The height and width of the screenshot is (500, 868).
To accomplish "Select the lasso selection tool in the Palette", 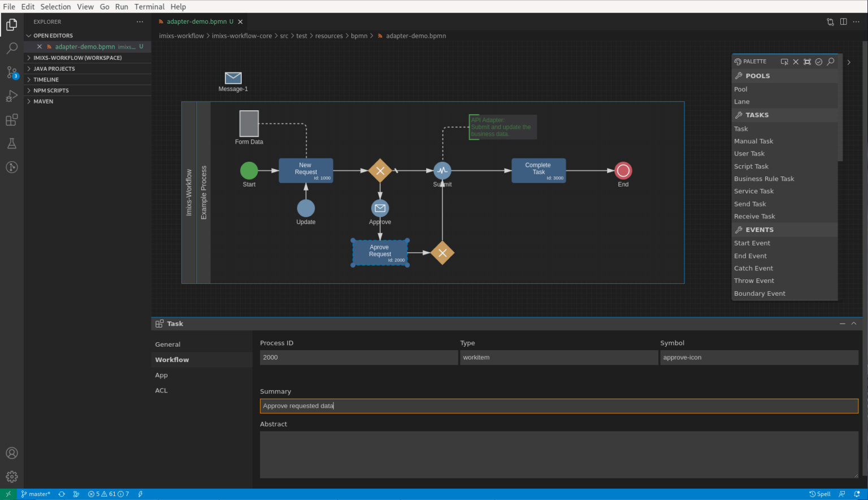I will (784, 62).
